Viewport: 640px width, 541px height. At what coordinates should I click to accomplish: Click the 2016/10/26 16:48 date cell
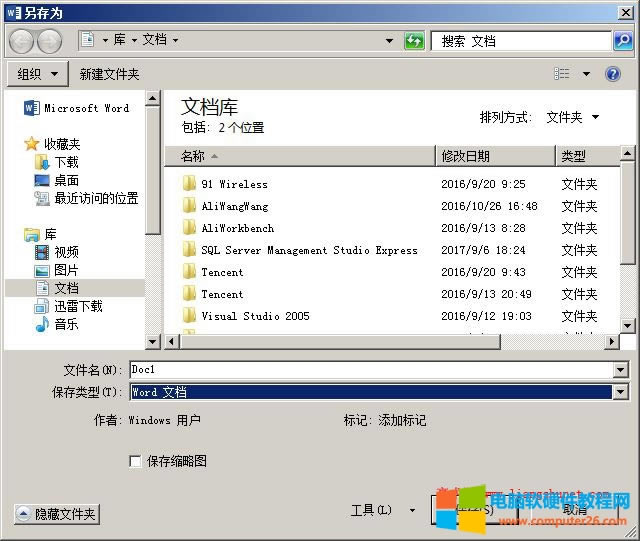point(489,206)
